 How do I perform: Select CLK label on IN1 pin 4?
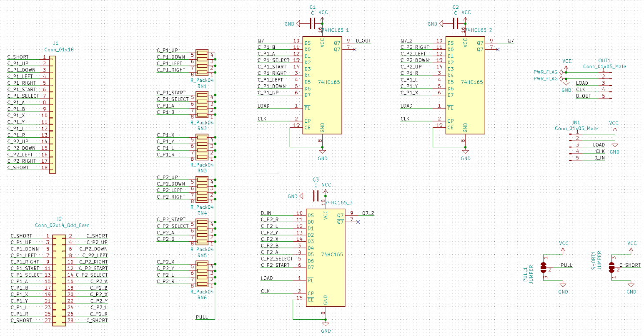tap(600, 152)
